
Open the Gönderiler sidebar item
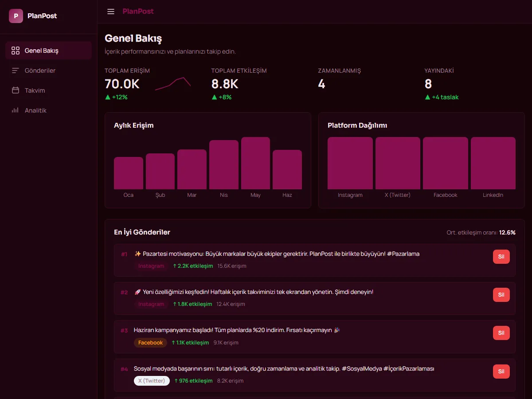[48, 70]
